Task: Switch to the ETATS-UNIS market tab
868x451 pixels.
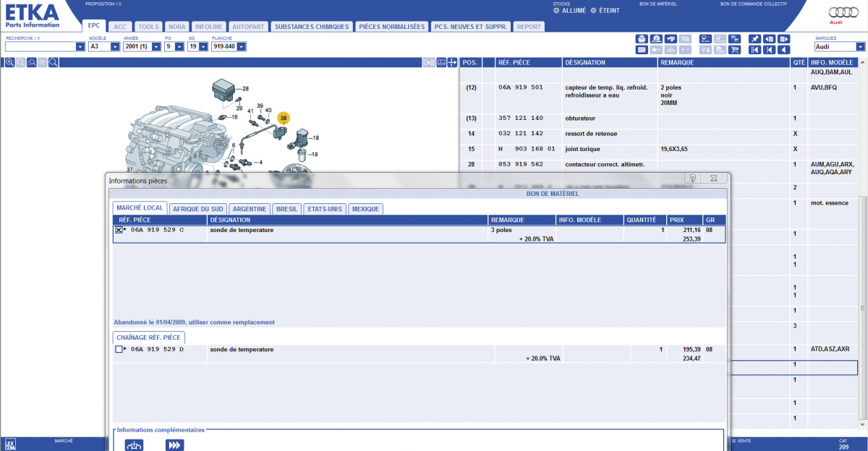Action: pos(324,209)
